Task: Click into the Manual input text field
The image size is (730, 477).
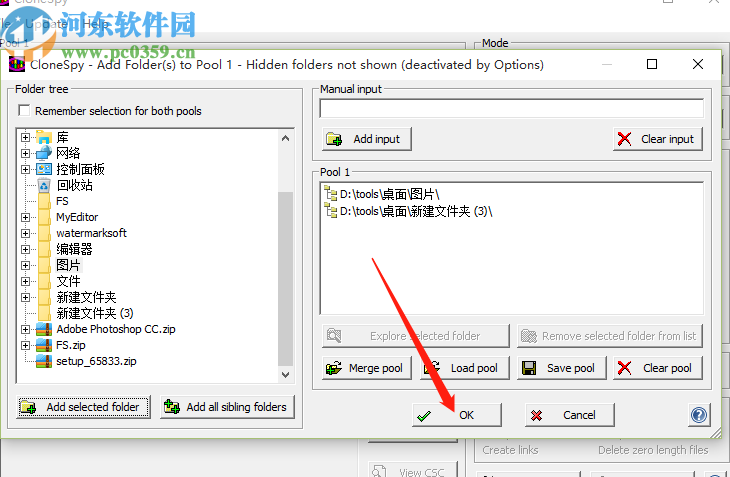Action: (x=512, y=108)
